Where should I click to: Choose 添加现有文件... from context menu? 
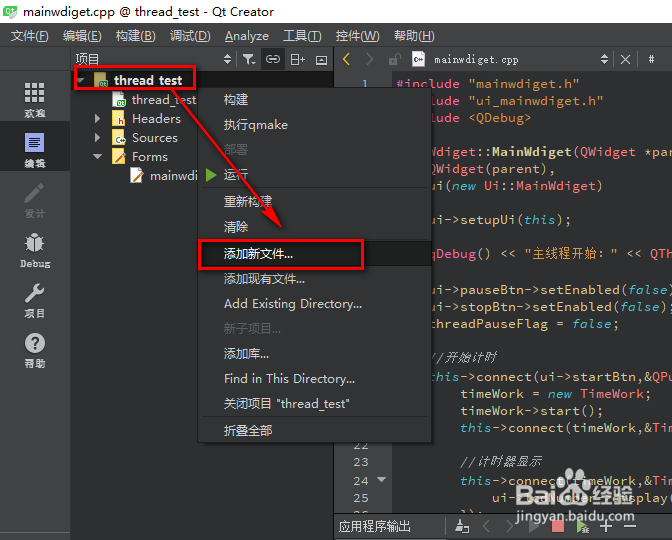point(314,279)
